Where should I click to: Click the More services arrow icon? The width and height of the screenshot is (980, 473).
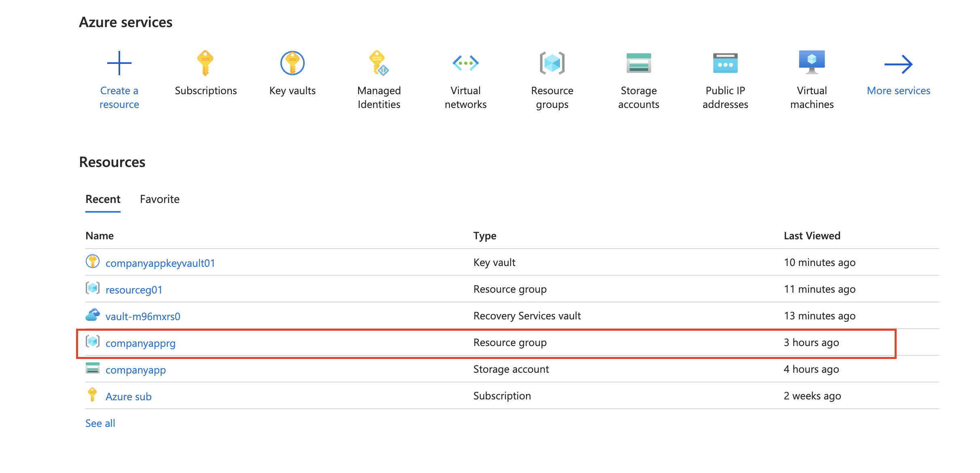point(899,64)
